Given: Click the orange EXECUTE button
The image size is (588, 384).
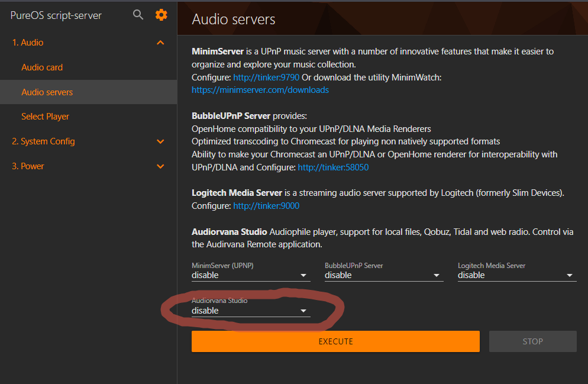Looking at the screenshot, I should pos(335,341).
